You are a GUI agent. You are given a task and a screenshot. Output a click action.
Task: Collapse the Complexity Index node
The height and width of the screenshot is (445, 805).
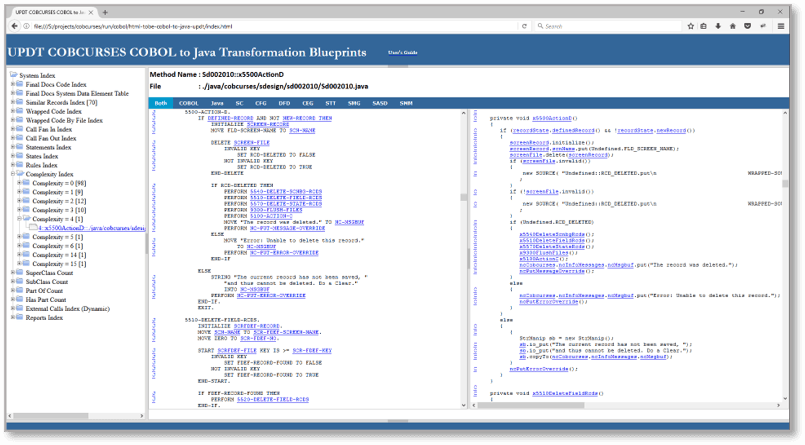click(x=12, y=173)
